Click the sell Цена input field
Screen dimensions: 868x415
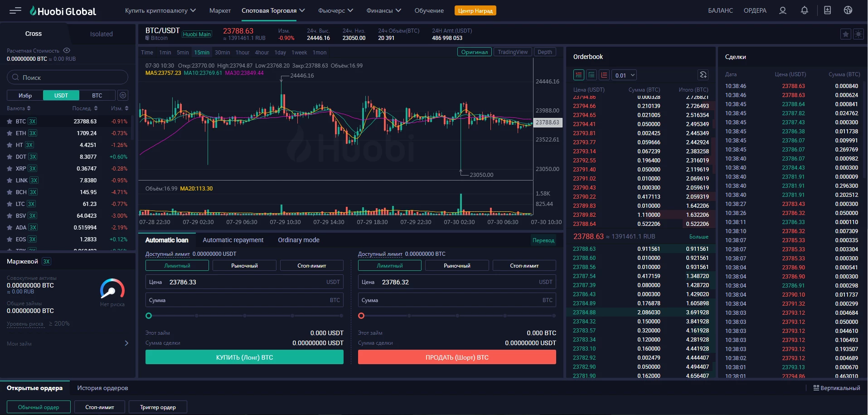[x=457, y=282]
